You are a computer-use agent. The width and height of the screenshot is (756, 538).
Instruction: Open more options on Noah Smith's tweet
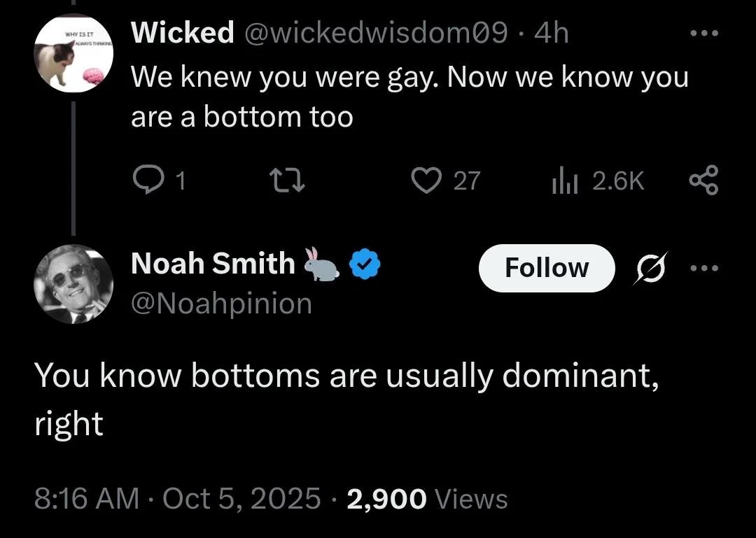(703, 268)
